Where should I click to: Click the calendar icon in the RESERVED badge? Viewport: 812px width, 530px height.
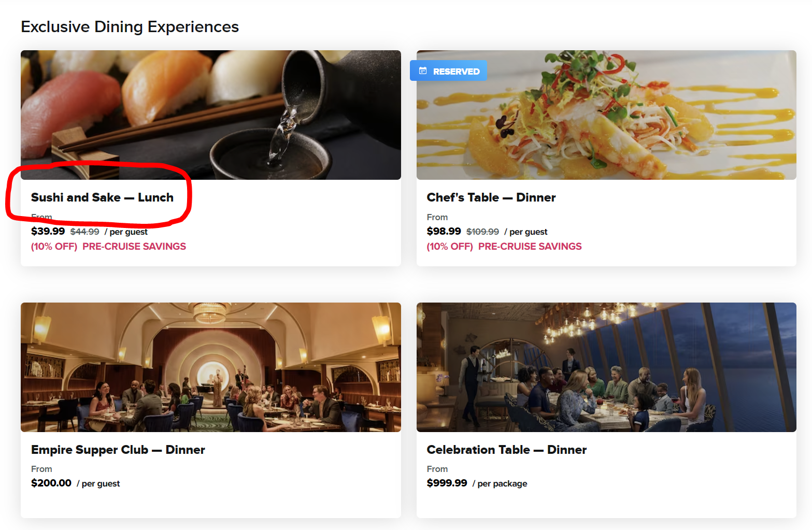point(423,71)
